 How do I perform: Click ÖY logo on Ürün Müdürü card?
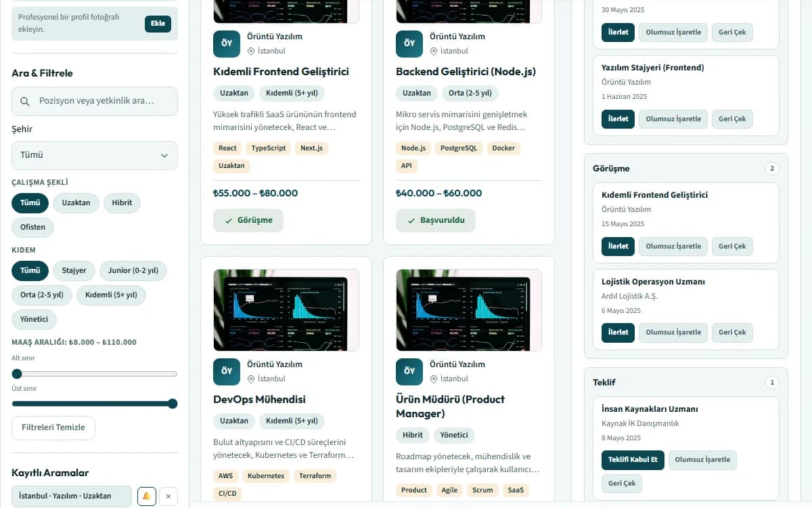(x=409, y=371)
